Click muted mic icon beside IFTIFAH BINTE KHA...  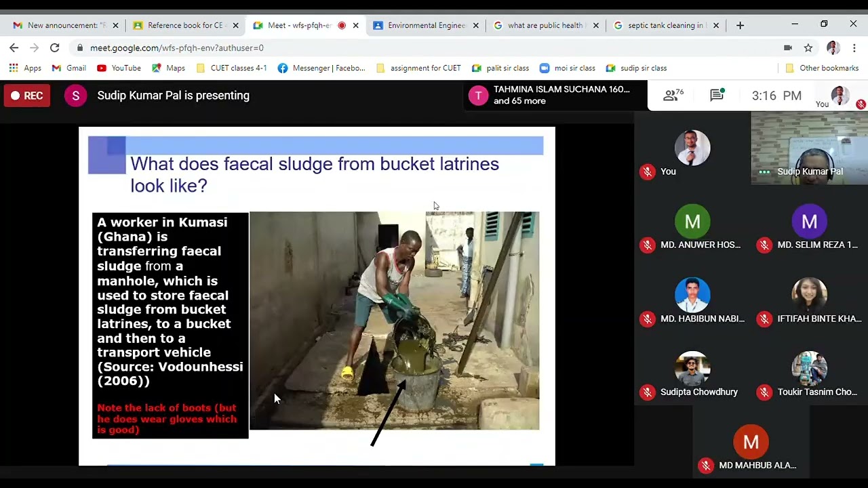[764, 319]
